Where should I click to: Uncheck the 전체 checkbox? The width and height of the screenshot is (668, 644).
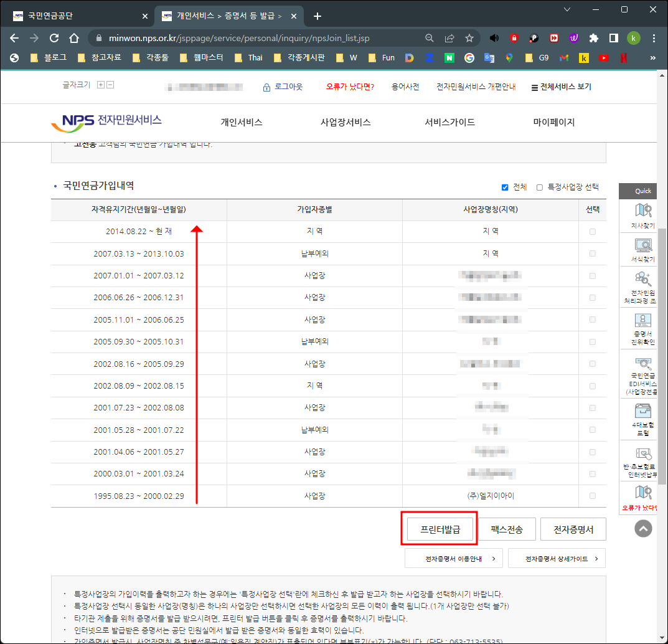tap(506, 187)
